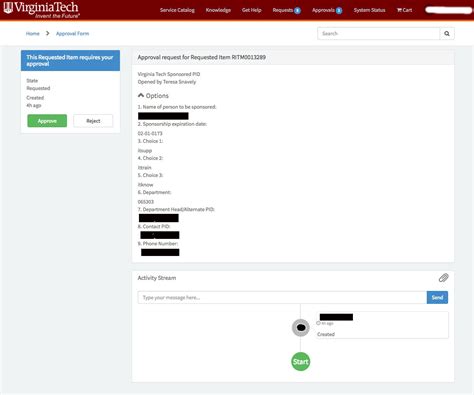Go to Home breadcrumb link
Viewport: 474px width, 395px height.
coord(33,33)
